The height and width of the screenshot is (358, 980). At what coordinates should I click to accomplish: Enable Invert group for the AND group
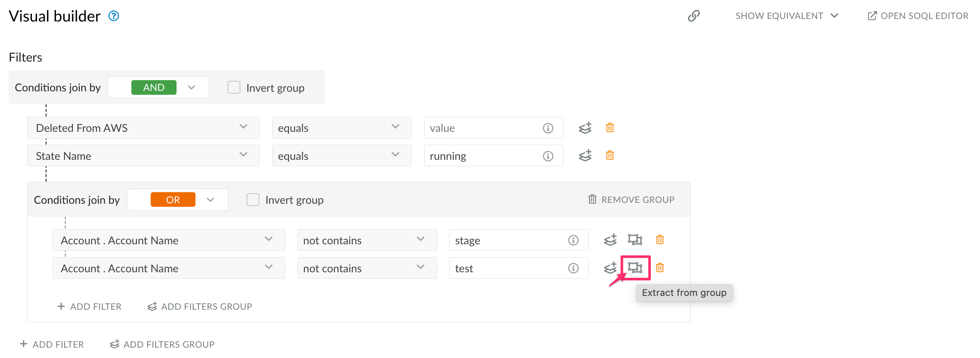[234, 87]
